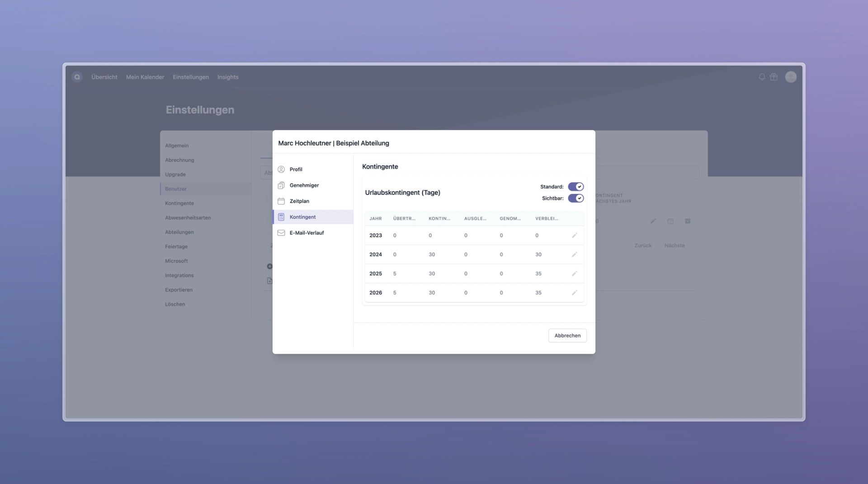Open notifications bell in top bar
This screenshot has width=868, height=484.
(x=762, y=77)
